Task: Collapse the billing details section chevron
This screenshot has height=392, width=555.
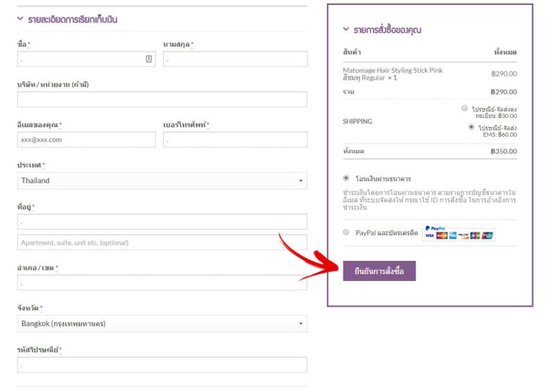Action: click(20, 19)
